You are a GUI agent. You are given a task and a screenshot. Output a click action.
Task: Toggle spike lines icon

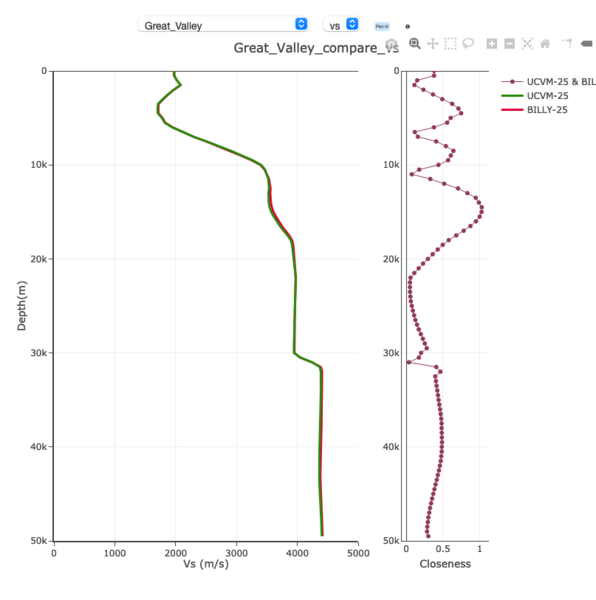tap(568, 43)
